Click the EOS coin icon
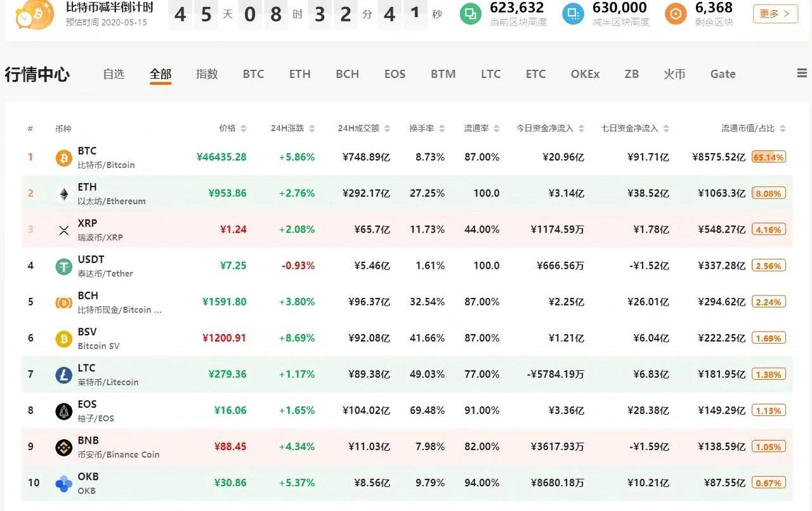Screen dimensions: 812x511 pyautogui.click(x=63, y=411)
